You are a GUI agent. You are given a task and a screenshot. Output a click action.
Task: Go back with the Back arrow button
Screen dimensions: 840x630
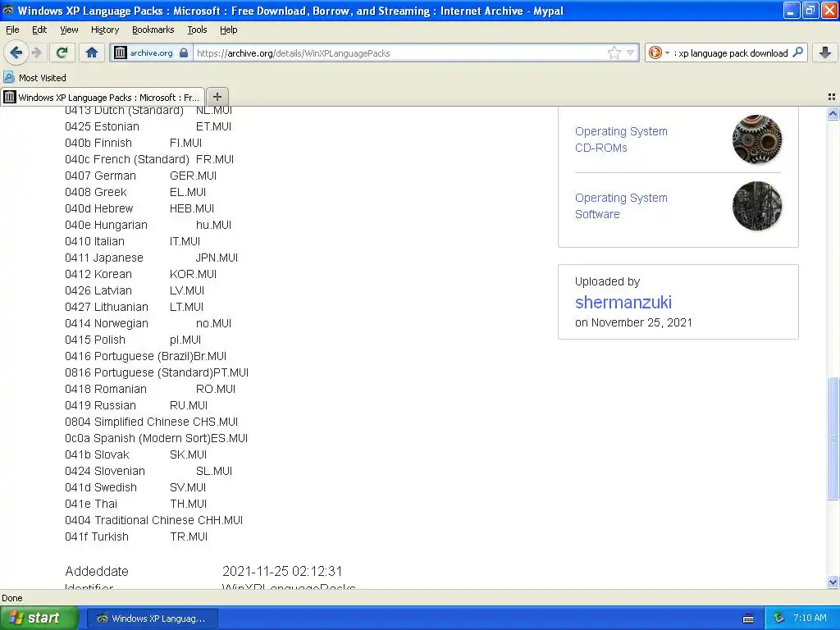point(16,52)
